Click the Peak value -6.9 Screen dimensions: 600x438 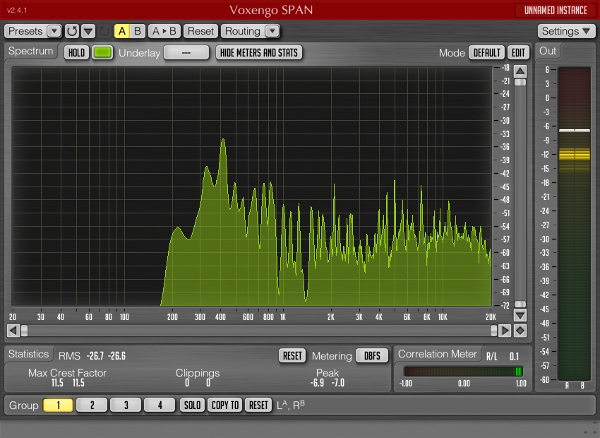pos(318,383)
